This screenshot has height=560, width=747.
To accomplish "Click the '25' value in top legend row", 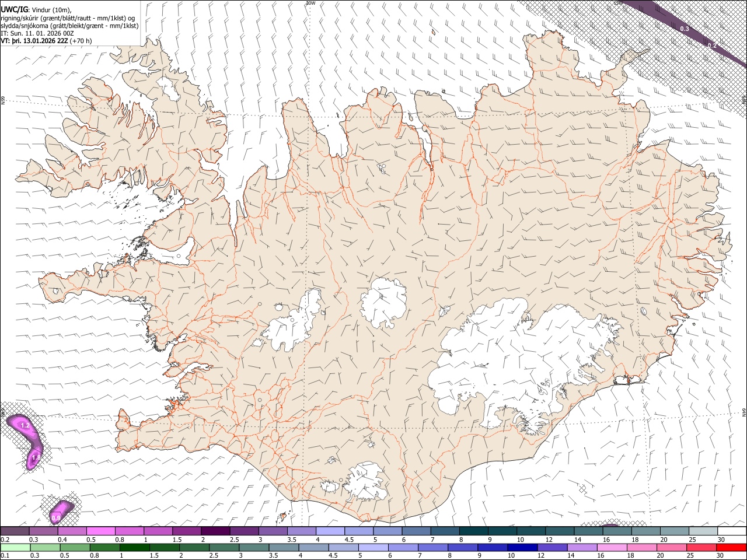I will click(x=692, y=539).
